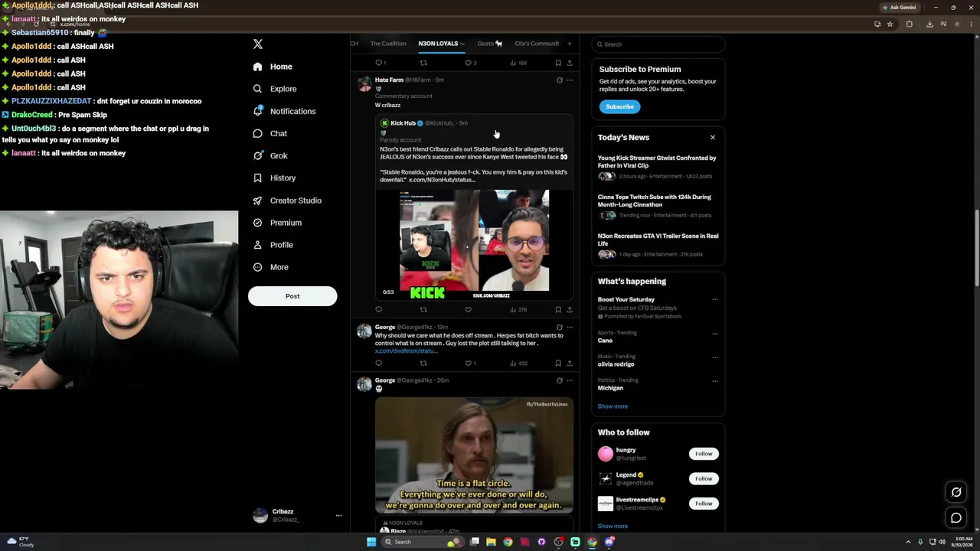
Task: Open the floating messages button
Action: click(x=956, y=518)
